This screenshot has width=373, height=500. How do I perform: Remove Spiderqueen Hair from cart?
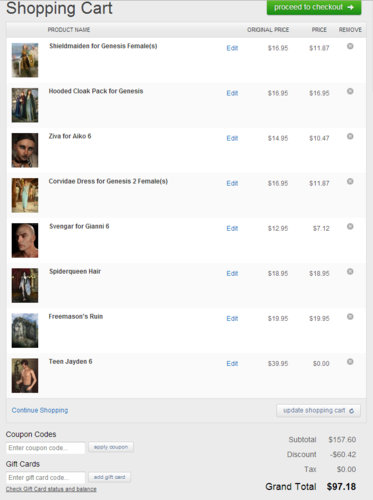click(x=350, y=271)
